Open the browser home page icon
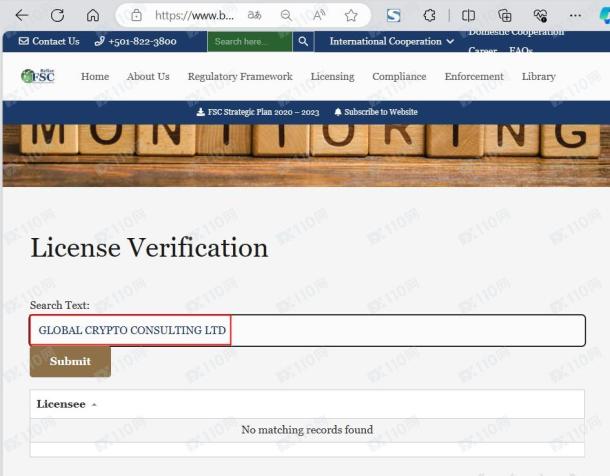This screenshot has width=610, height=476. 93,16
